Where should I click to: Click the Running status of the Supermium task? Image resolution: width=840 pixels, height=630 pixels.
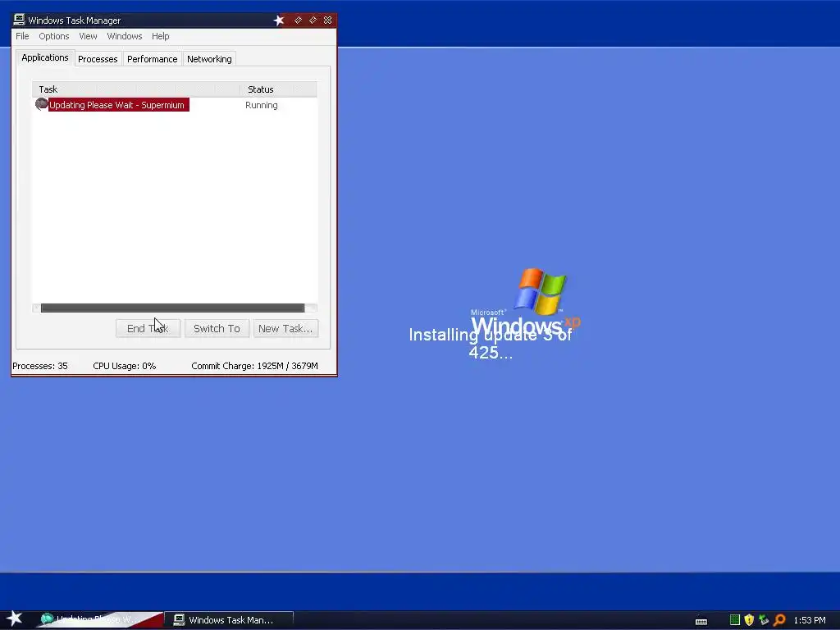point(262,105)
